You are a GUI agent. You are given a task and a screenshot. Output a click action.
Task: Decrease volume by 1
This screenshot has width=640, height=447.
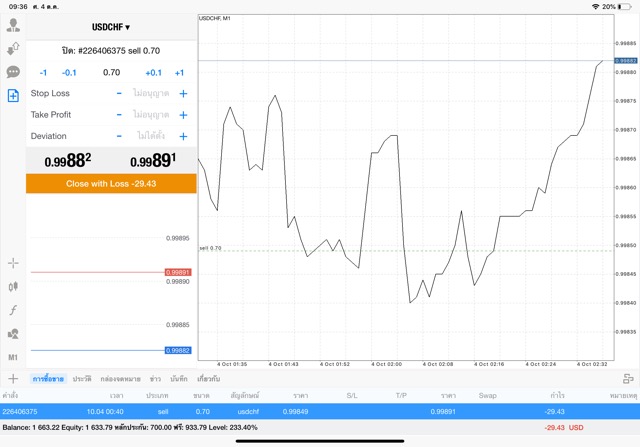click(x=43, y=73)
